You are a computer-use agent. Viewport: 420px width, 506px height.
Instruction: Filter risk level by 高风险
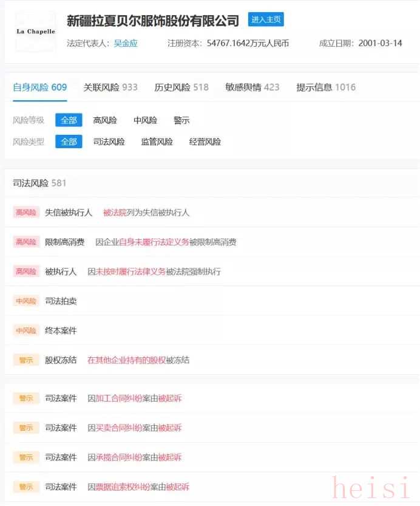click(x=105, y=120)
